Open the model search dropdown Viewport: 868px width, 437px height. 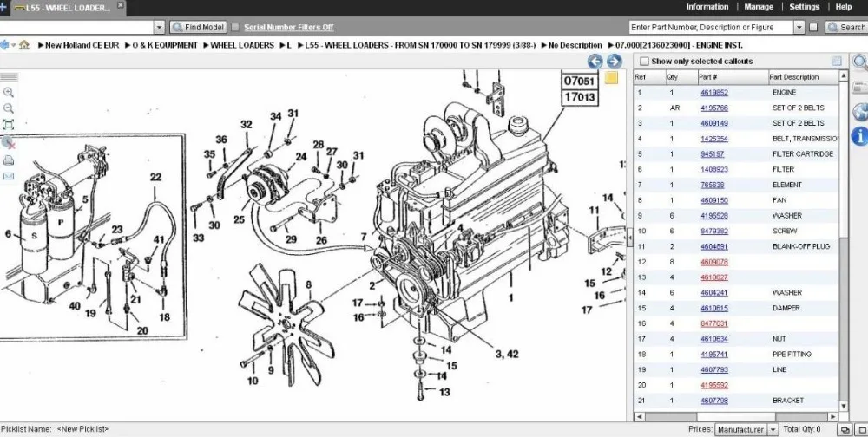point(160,27)
